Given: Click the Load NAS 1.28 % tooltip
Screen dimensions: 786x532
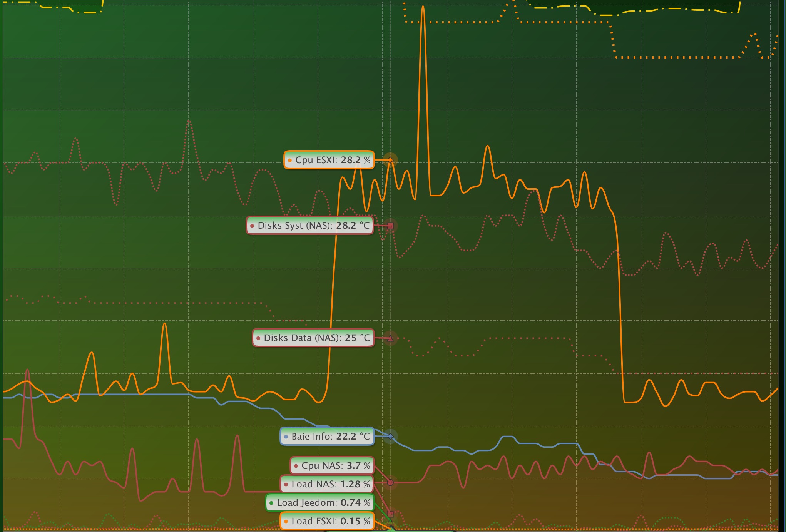Looking at the screenshot, I should tap(327, 484).
